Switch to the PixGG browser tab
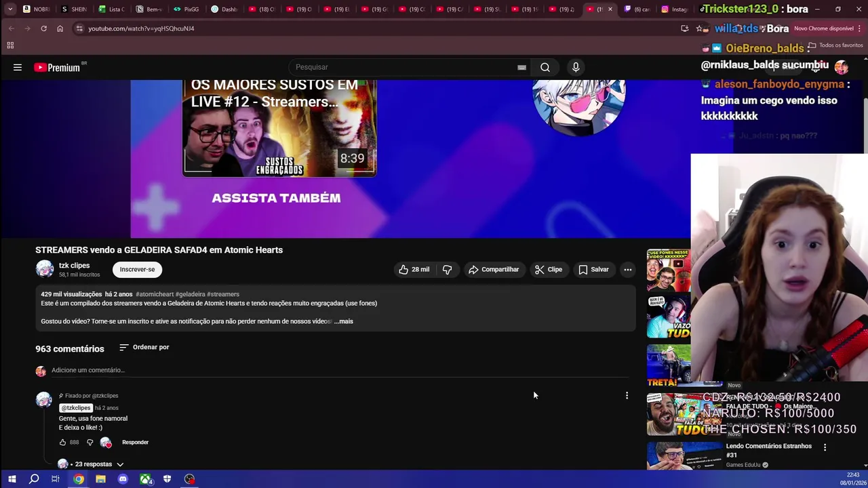 186,9
